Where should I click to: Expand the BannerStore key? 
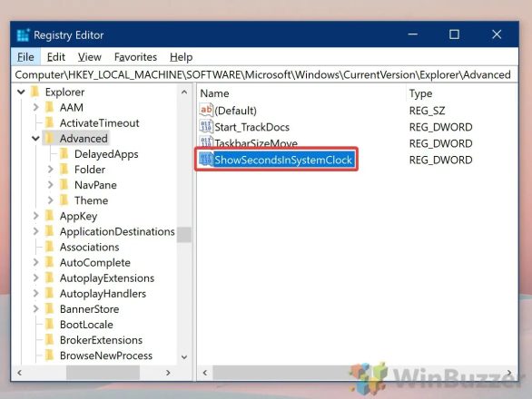35,309
